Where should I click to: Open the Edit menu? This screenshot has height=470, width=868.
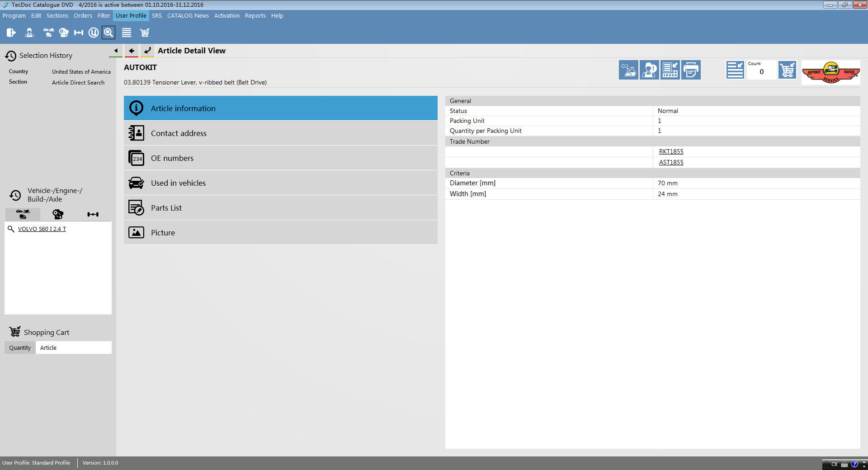pos(36,15)
